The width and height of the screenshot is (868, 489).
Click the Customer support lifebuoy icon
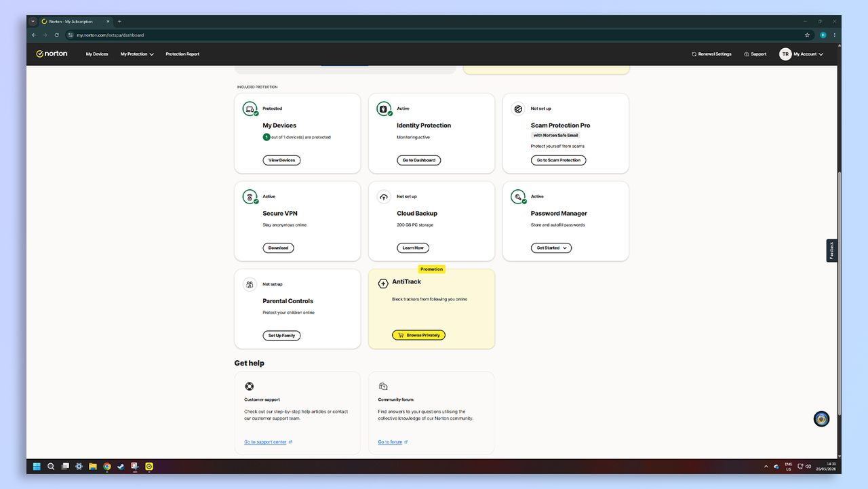249,387
